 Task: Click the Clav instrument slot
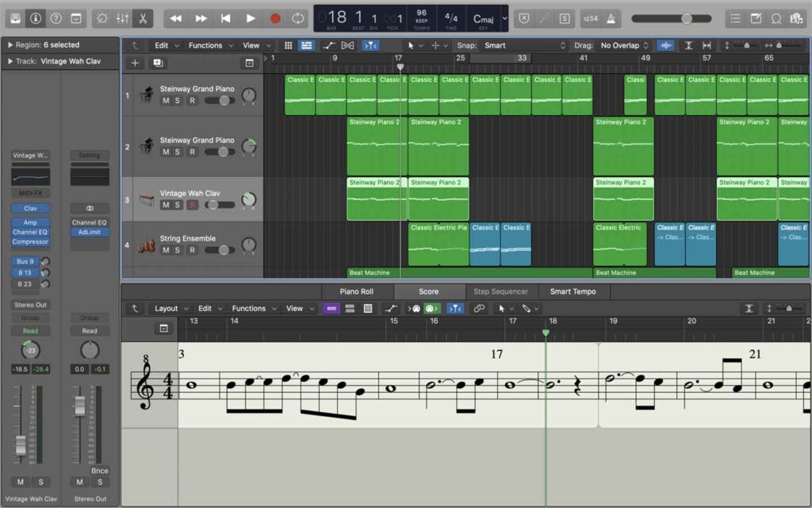coord(31,209)
